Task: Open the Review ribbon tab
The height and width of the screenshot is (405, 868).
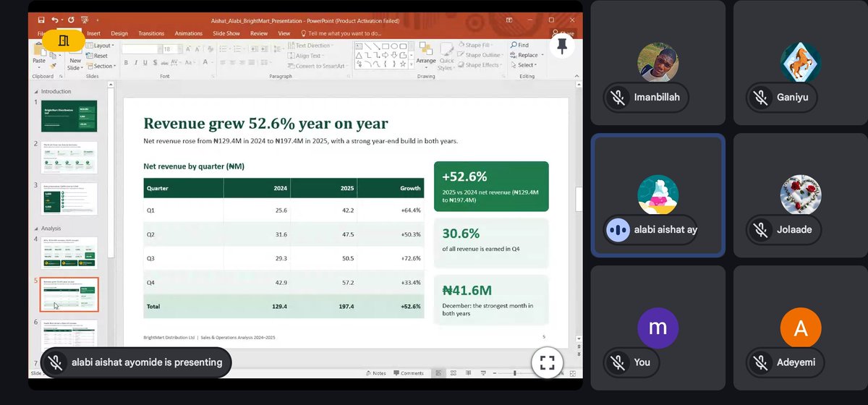Action: tap(259, 33)
